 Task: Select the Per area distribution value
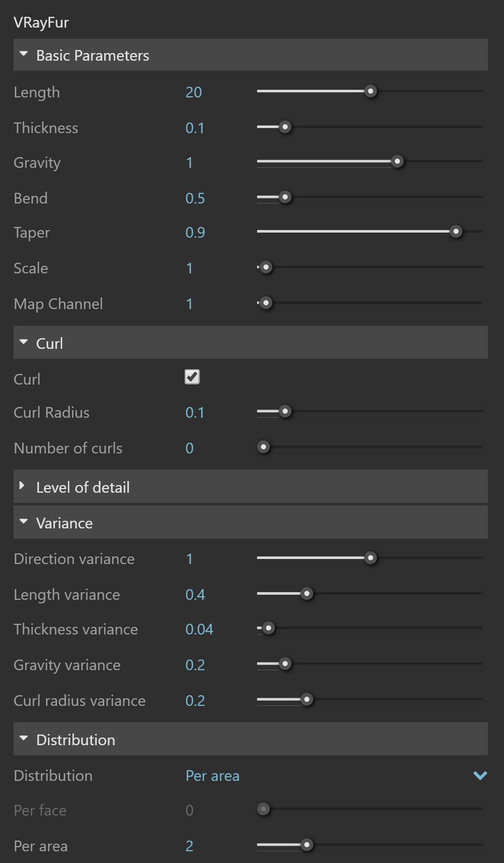[212, 776]
